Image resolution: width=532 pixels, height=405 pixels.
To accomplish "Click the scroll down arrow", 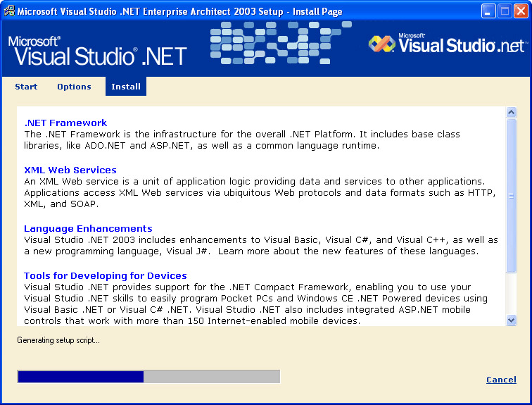I will pos(512,320).
